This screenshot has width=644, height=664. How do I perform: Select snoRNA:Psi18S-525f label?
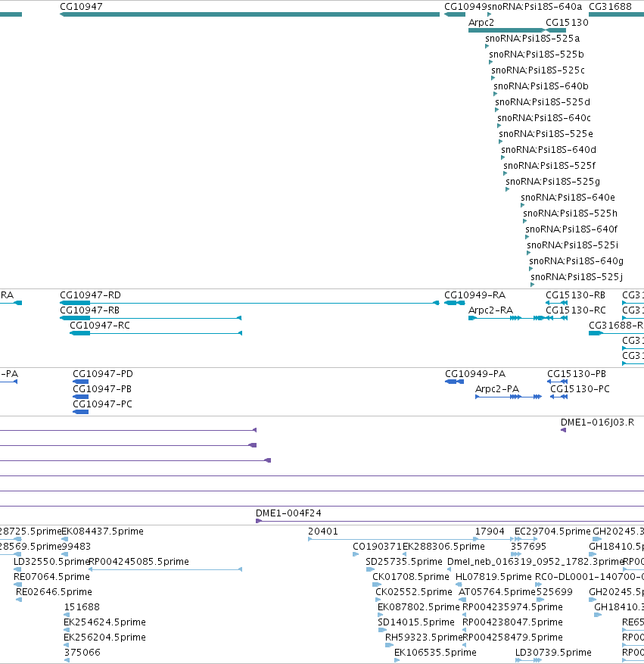tap(549, 166)
